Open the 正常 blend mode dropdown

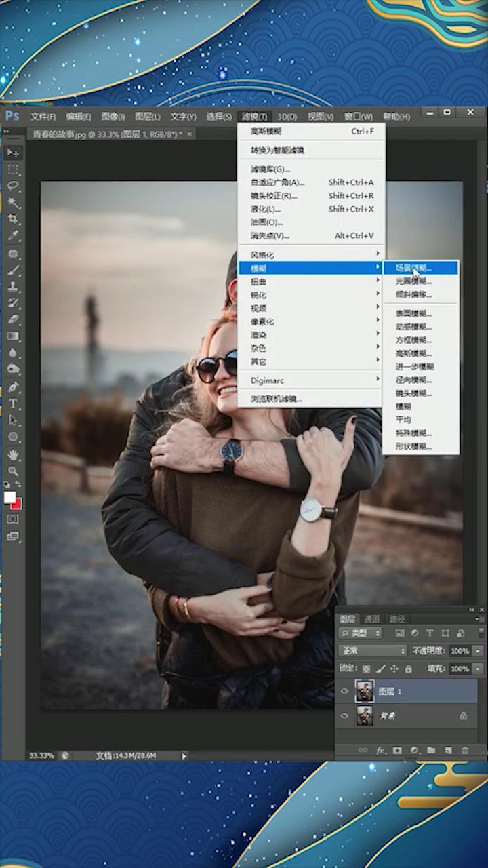(373, 651)
